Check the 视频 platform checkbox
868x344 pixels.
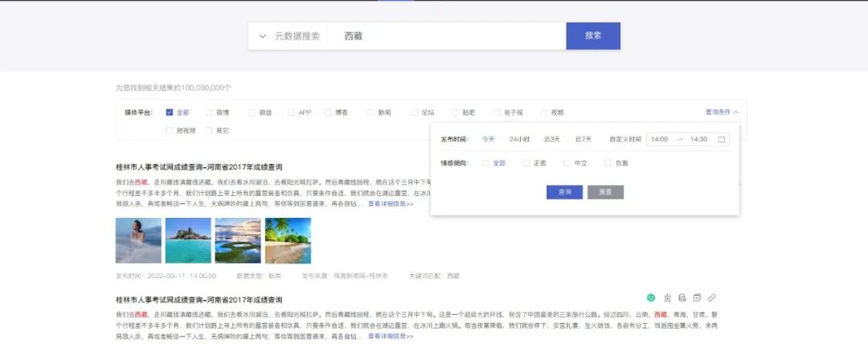pos(544,113)
